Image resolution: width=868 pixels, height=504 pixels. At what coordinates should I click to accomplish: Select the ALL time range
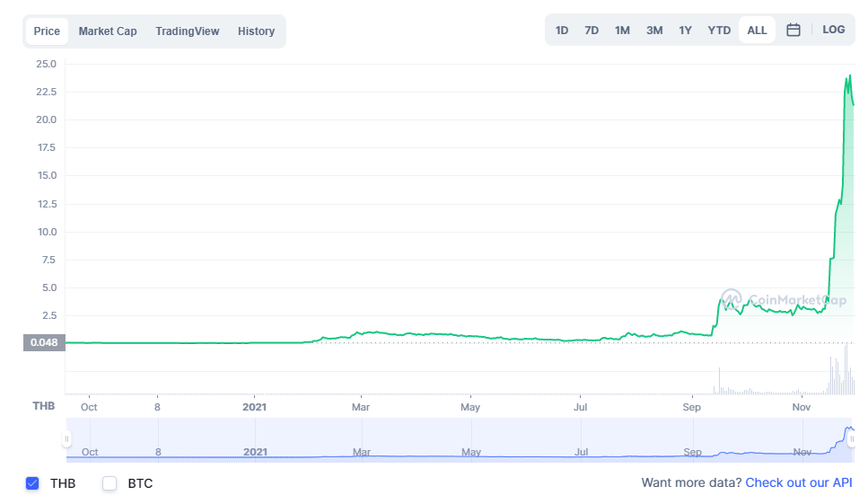pyautogui.click(x=757, y=30)
